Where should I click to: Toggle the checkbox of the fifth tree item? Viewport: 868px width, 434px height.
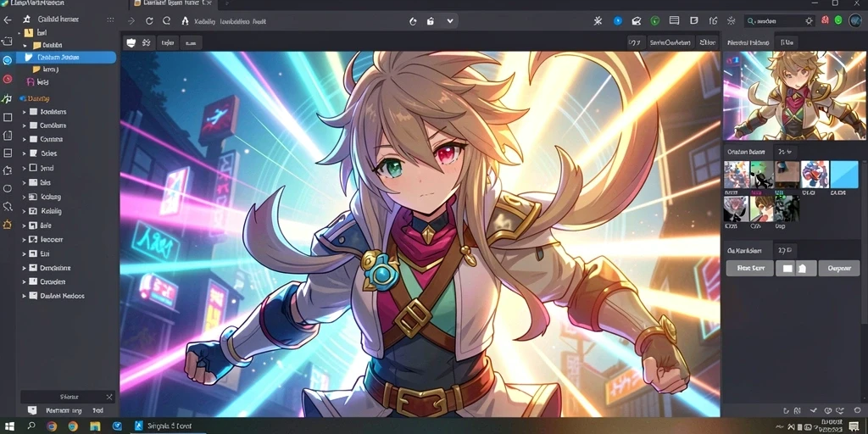coord(33,168)
